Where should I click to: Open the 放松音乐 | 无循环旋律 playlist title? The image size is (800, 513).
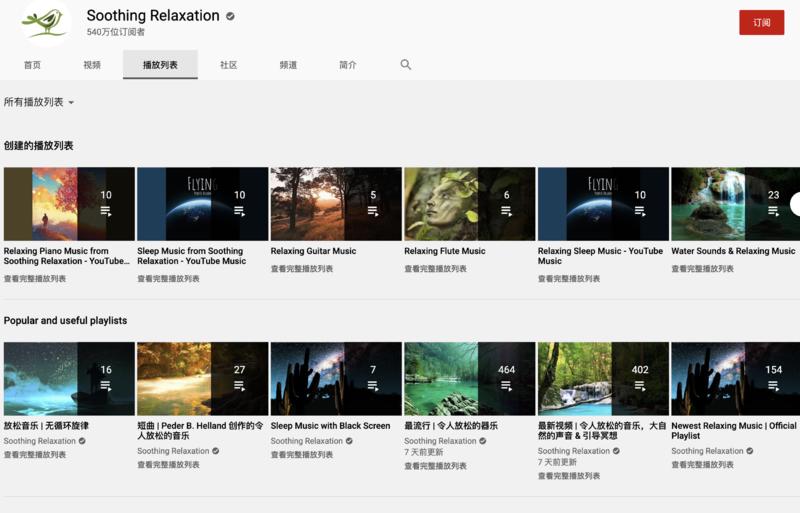(46, 425)
